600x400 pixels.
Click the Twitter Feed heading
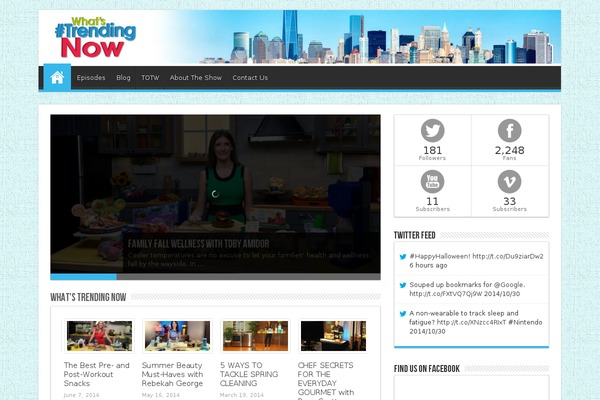point(414,235)
